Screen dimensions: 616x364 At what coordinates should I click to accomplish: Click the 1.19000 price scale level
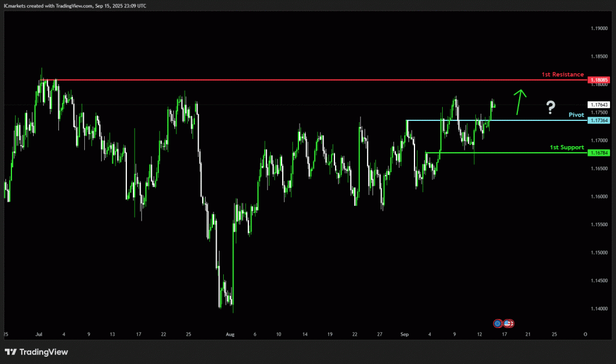pyautogui.click(x=599, y=28)
